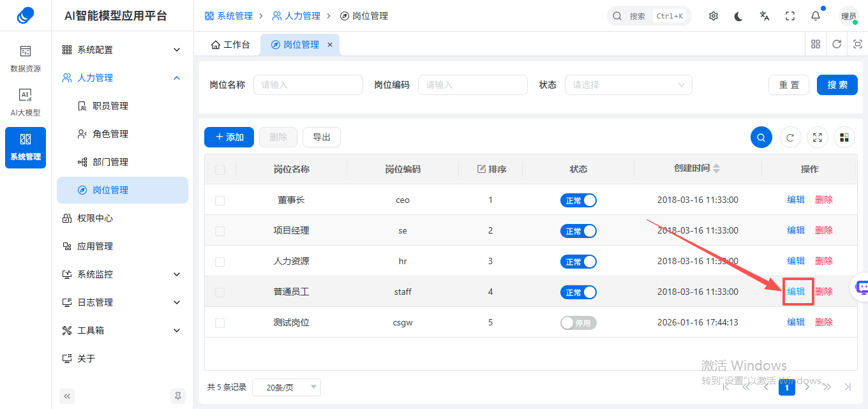The width and height of the screenshot is (868, 409).
Task: Close the 岗位管理 tab
Action: pyautogui.click(x=330, y=45)
